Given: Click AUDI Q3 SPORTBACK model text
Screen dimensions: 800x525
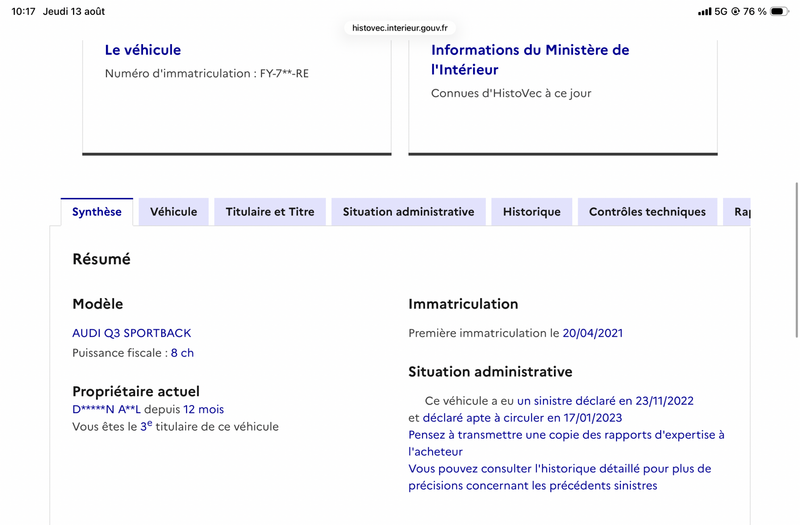Looking at the screenshot, I should pos(132,333).
